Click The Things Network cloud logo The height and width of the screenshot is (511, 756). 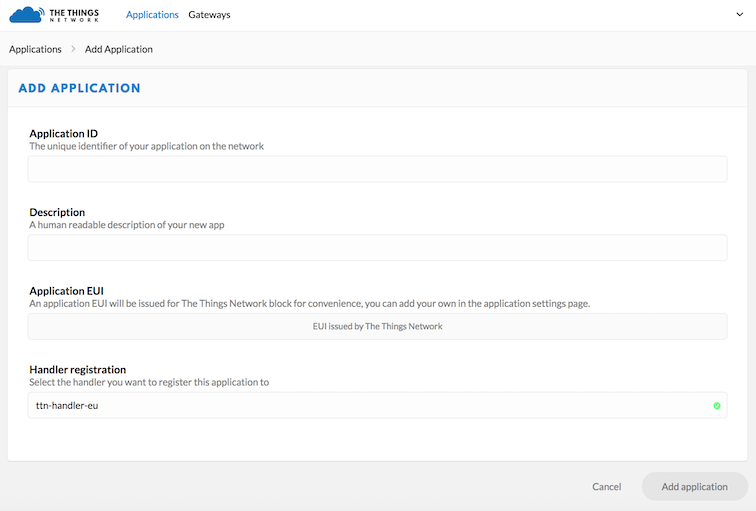point(26,15)
